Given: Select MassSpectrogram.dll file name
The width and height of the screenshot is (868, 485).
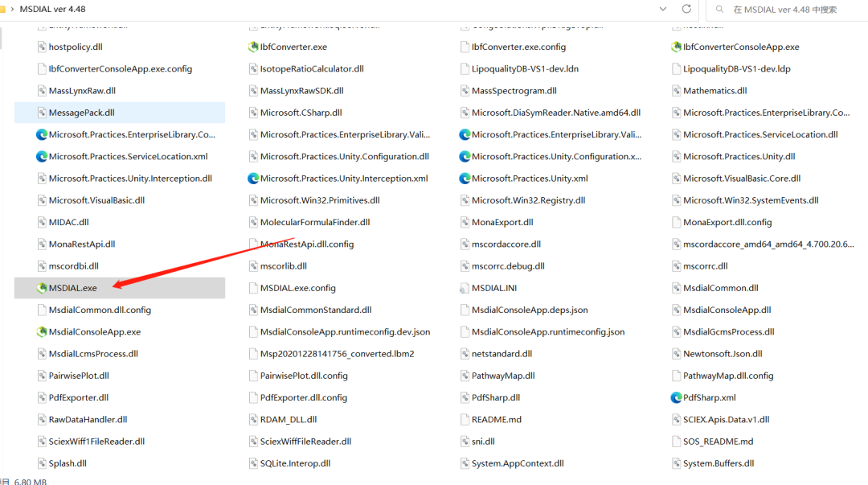Looking at the screenshot, I should tap(514, 91).
